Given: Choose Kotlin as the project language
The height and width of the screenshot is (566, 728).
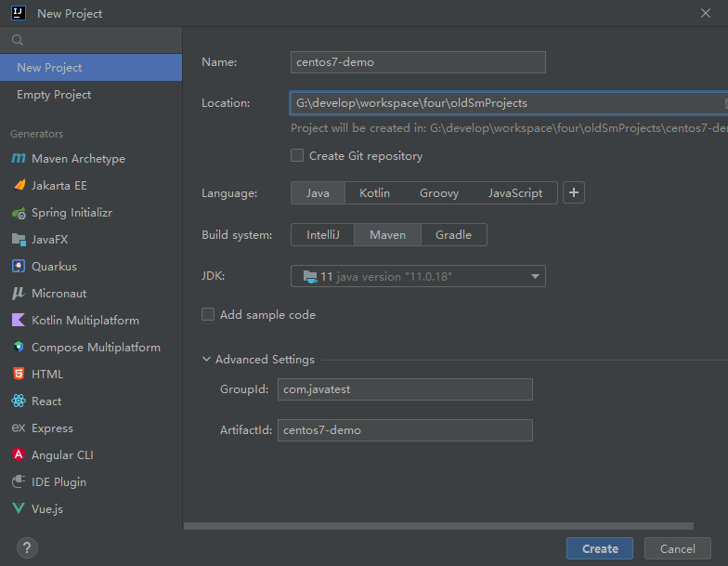Looking at the screenshot, I should pos(375,193).
